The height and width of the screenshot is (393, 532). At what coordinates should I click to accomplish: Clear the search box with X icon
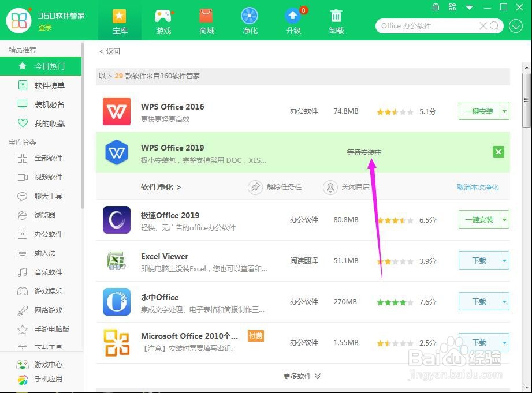pos(483,26)
